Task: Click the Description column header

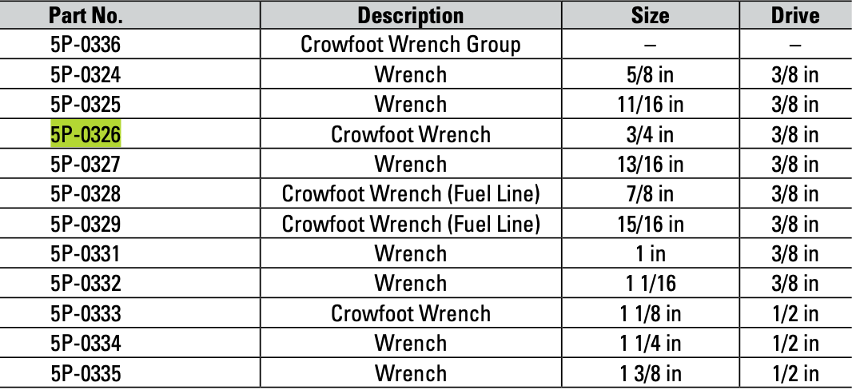Action: [410, 15]
